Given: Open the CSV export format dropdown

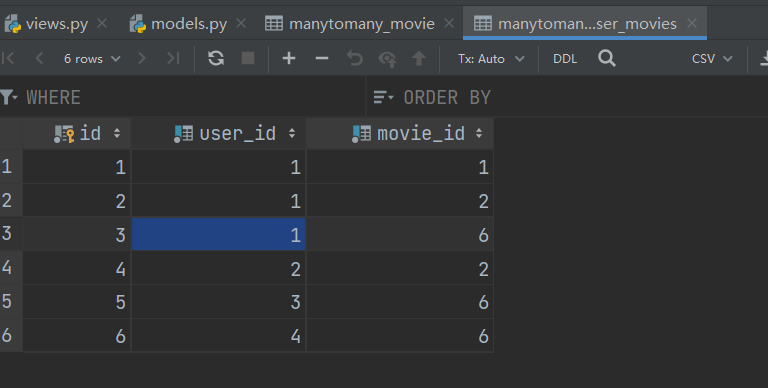Looking at the screenshot, I should 712,59.
